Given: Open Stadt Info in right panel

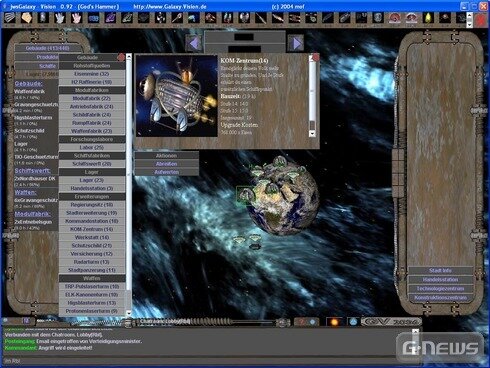Looking at the screenshot, I should coord(440,270).
